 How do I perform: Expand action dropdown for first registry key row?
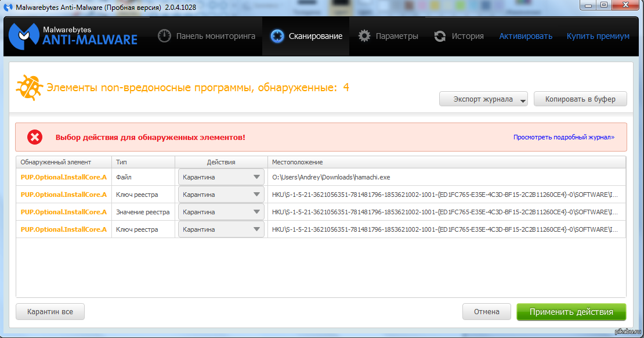point(221,195)
